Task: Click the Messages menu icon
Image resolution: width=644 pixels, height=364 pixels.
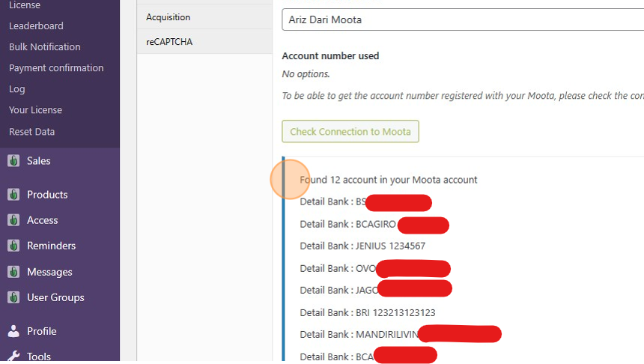Action: point(13,272)
